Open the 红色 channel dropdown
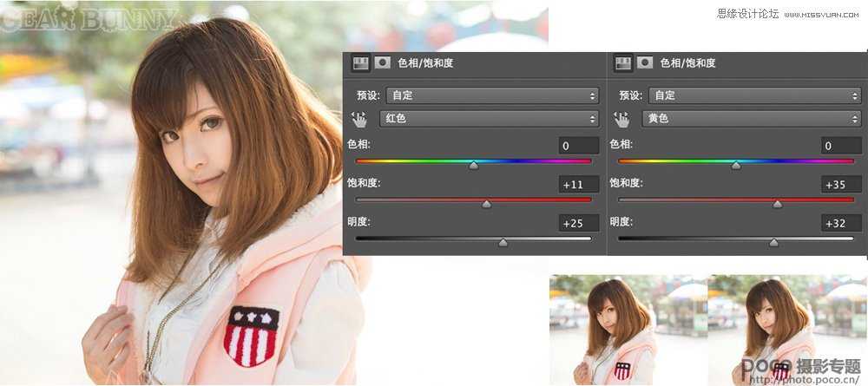Image resolution: width=868 pixels, height=386 pixels. (x=489, y=118)
